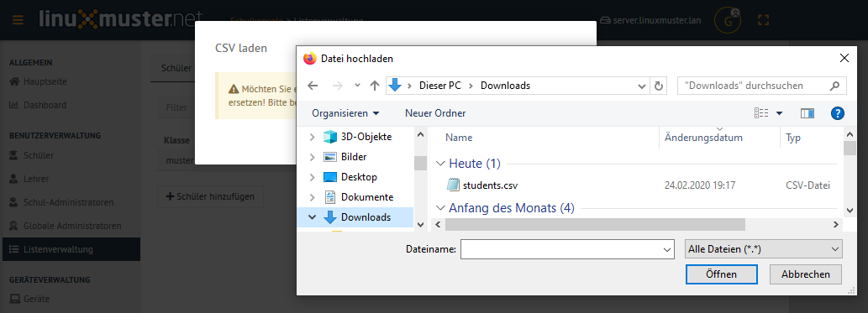Click the linuxmuster.net logo
868x313 pixels.
pyautogui.click(x=121, y=19)
